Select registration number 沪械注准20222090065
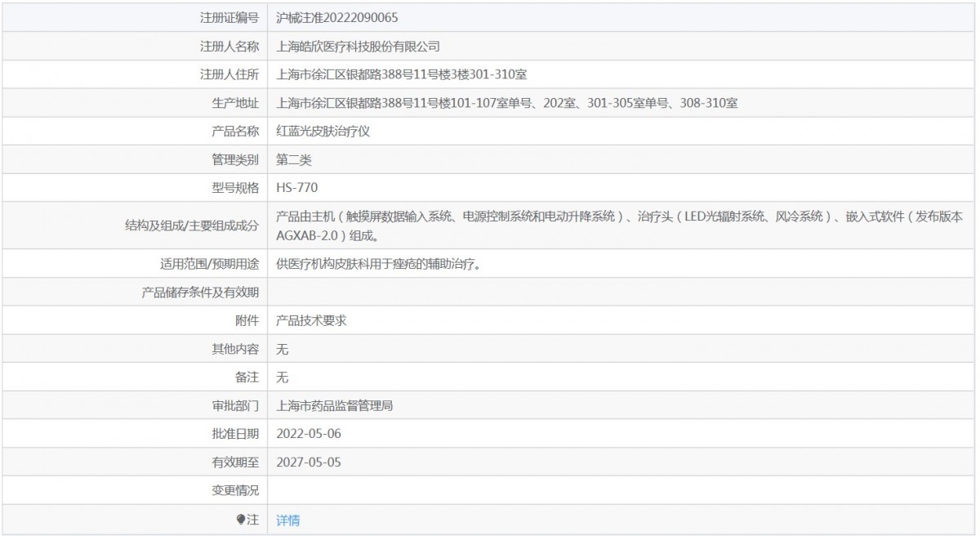The height and width of the screenshot is (536, 980). click(337, 17)
